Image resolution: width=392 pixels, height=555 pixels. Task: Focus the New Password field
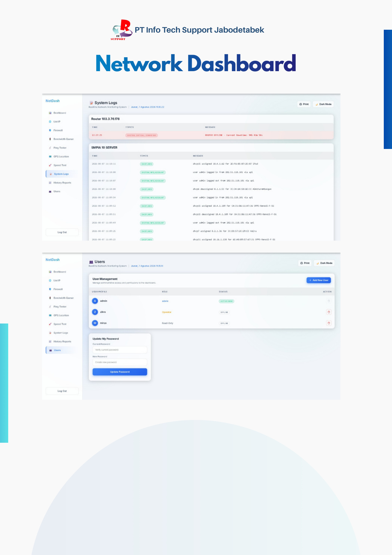[120, 362]
